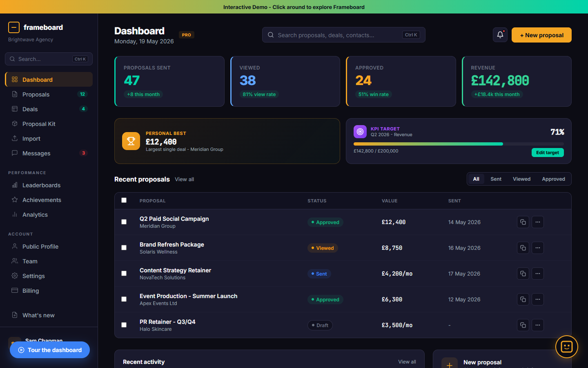Click the Messages chat bubble icon
Viewport: 588px width, 368px height.
pos(15,153)
